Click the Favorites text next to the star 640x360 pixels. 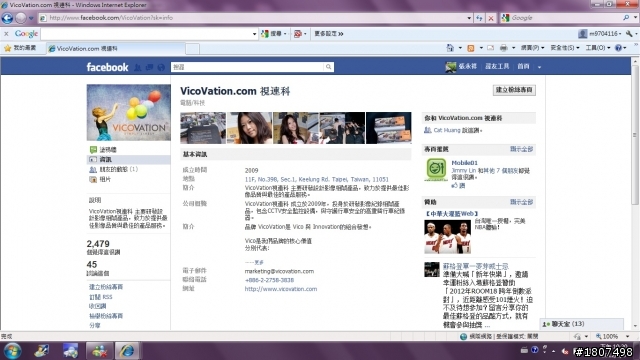click(24, 48)
